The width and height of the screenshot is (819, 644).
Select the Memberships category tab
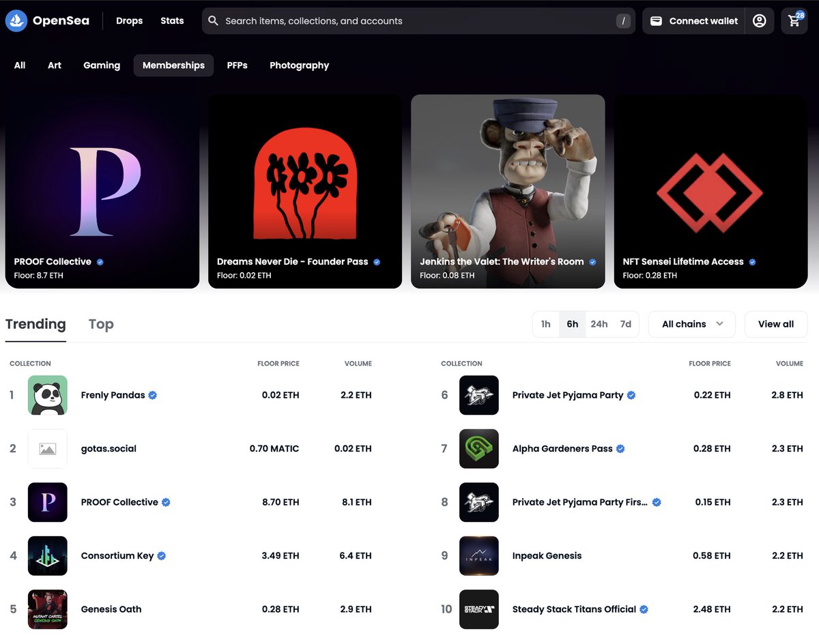[173, 65]
